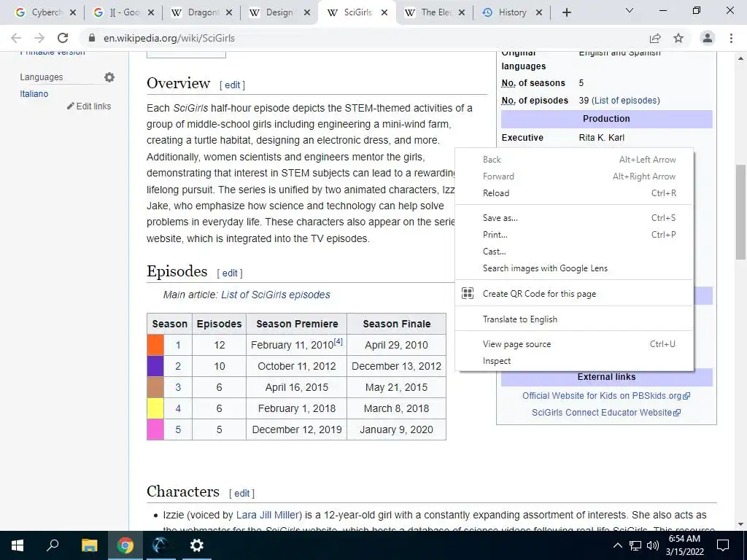Click the Overview section edit link
The height and width of the screenshot is (560, 747).
tap(232, 85)
